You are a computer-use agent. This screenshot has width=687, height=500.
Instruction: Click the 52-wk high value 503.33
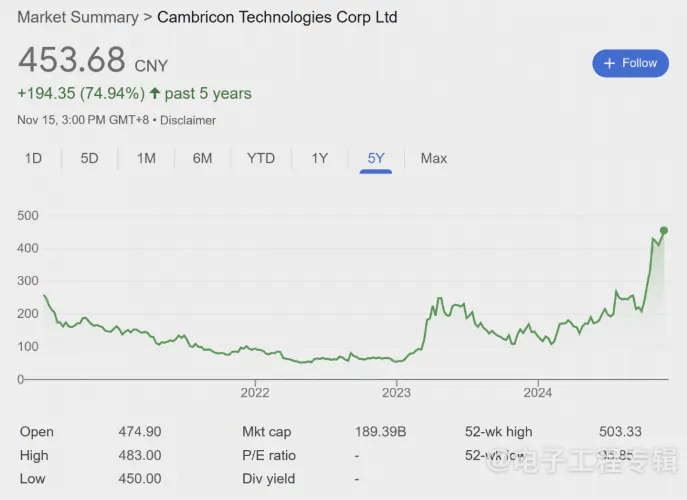click(620, 432)
